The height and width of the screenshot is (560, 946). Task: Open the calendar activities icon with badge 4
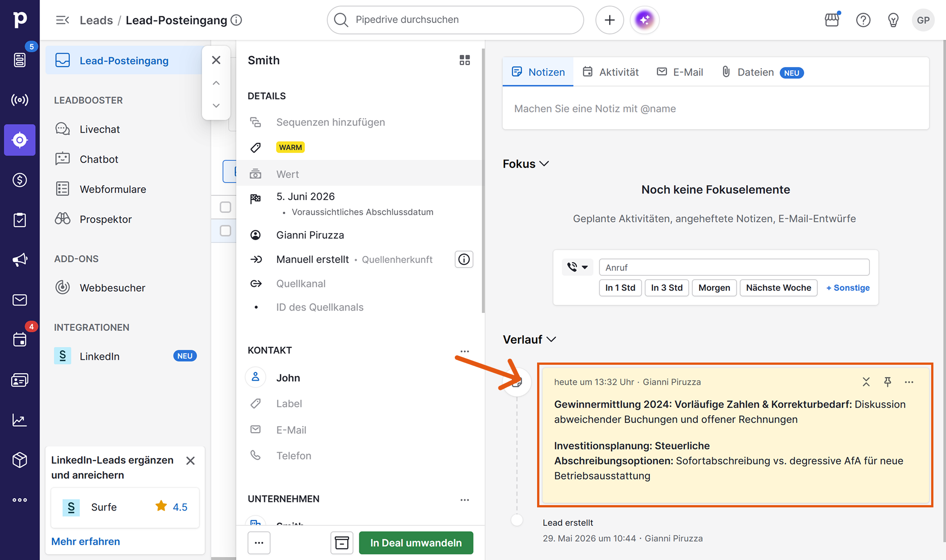[20, 339]
